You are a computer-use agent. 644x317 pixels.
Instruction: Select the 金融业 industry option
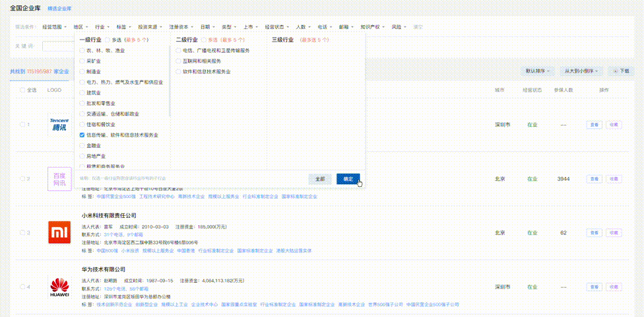[x=82, y=145]
